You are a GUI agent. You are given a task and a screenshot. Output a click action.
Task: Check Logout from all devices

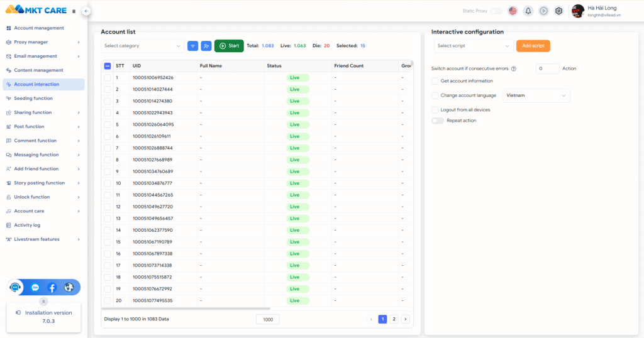click(x=435, y=110)
